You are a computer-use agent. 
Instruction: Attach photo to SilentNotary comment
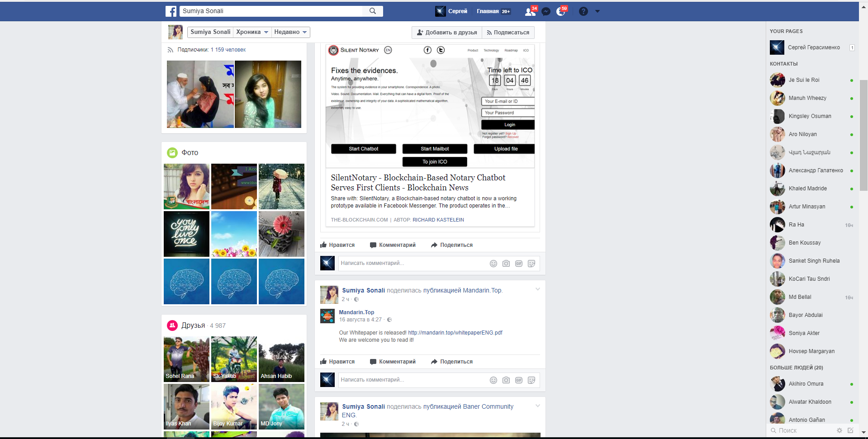coord(506,264)
